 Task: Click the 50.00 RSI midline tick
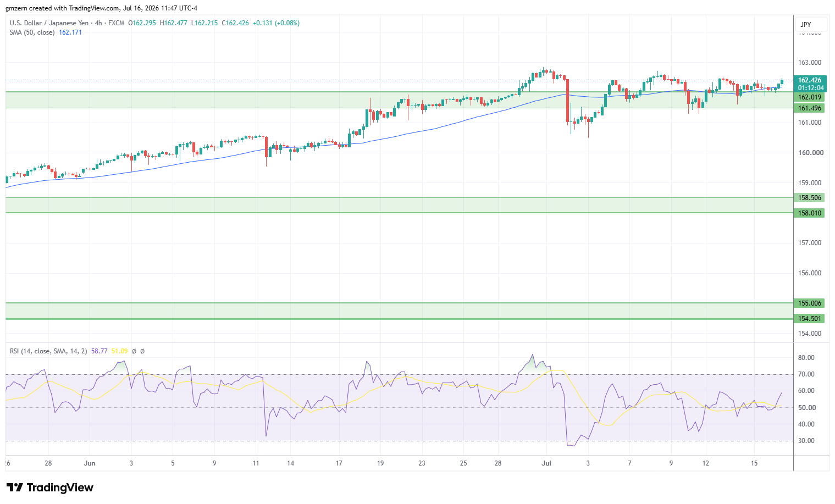pyautogui.click(x=806, y=408)
